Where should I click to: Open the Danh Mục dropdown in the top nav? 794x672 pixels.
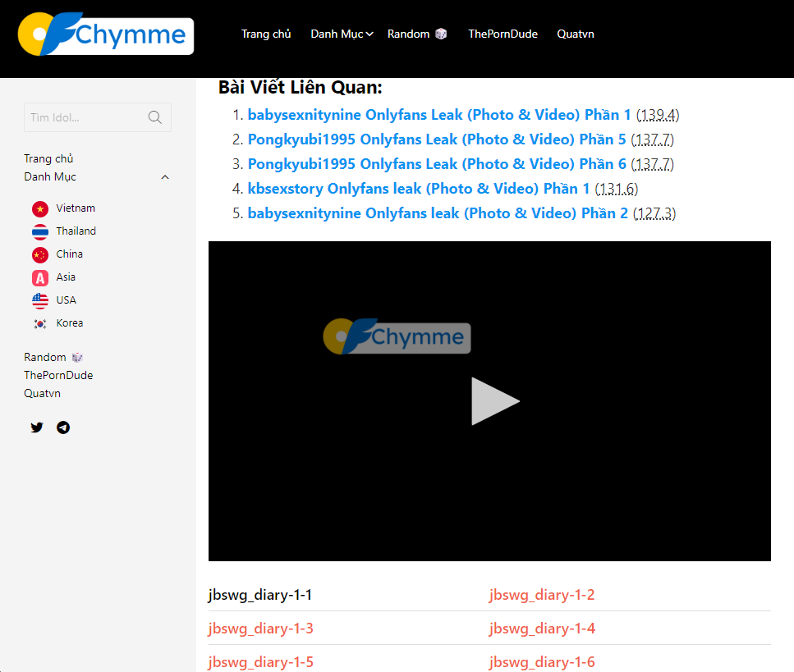(x=342, y=34)
